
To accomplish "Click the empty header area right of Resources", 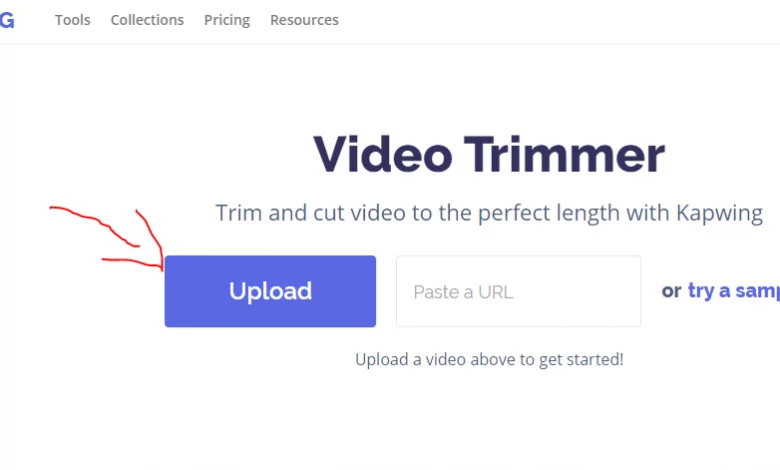I will (557, 20).
